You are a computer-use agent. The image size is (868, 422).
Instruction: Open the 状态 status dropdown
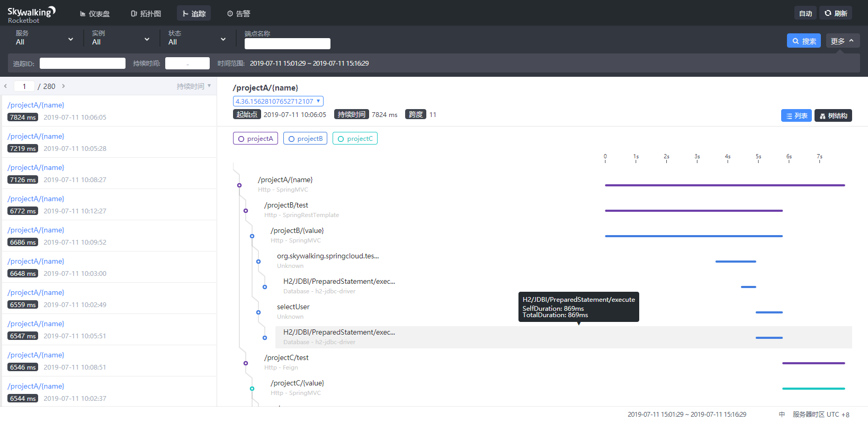click(197, 39)
